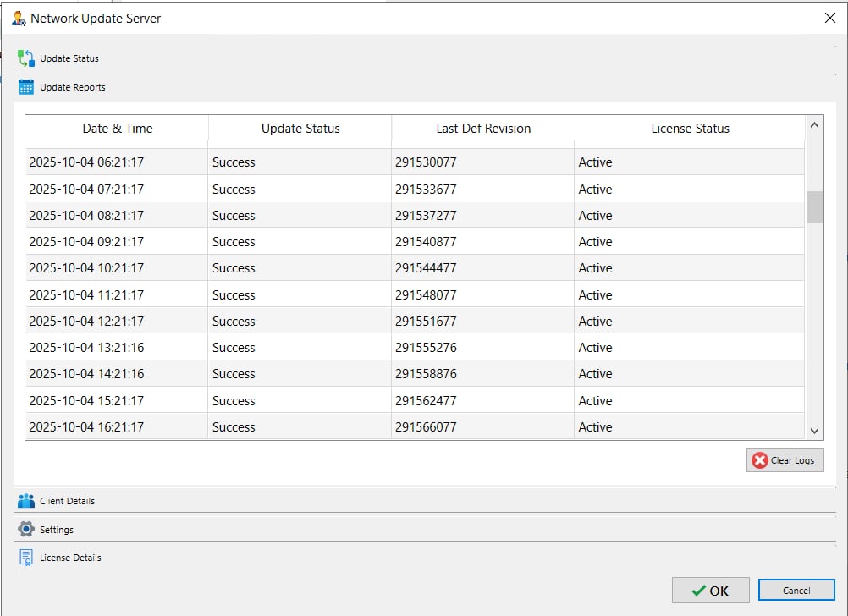Open the License Details section label
848x616 pixels.
click(70, 558)
